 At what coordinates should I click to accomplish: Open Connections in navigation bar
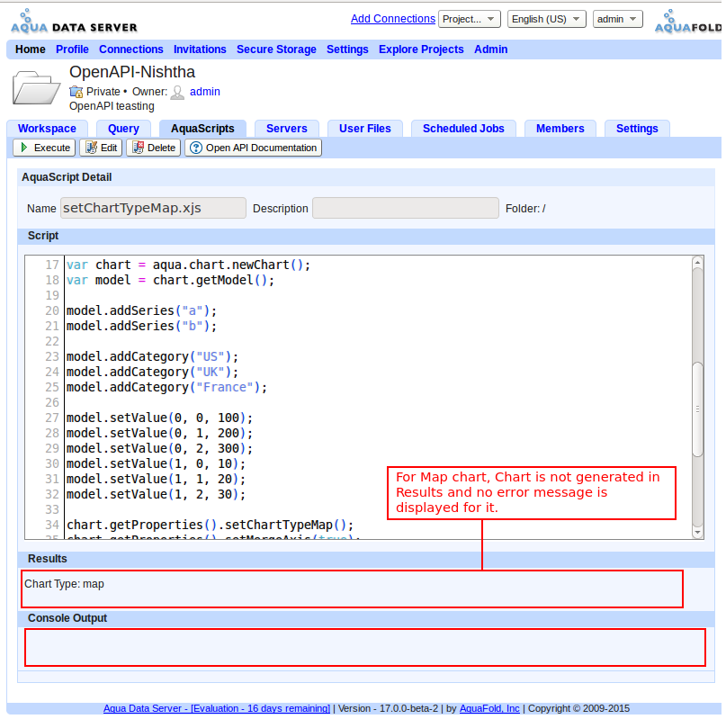[x=131, y=49]
